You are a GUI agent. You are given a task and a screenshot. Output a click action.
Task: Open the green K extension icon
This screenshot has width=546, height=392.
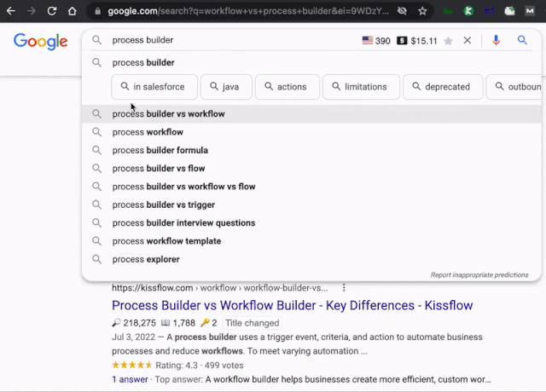point(468,11)
